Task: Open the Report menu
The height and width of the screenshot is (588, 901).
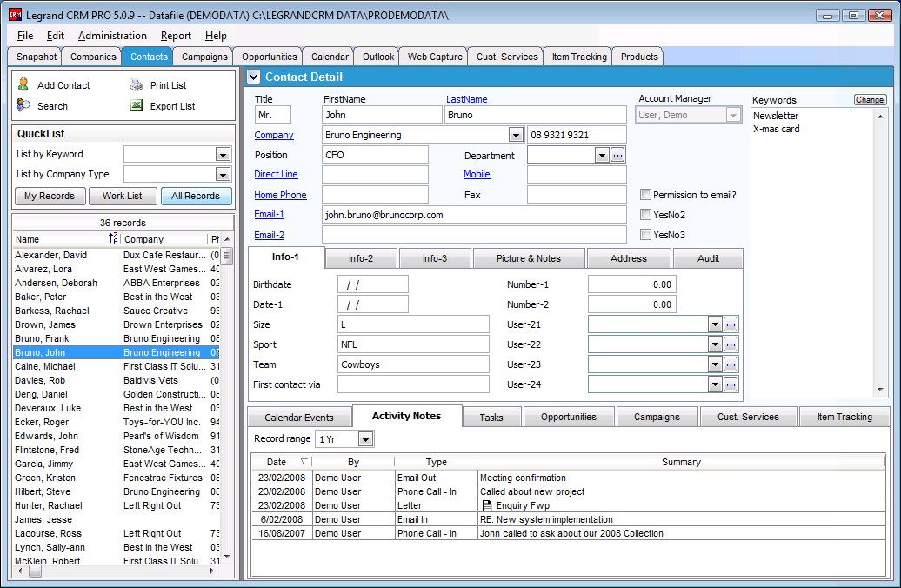Action: [176, 36]
